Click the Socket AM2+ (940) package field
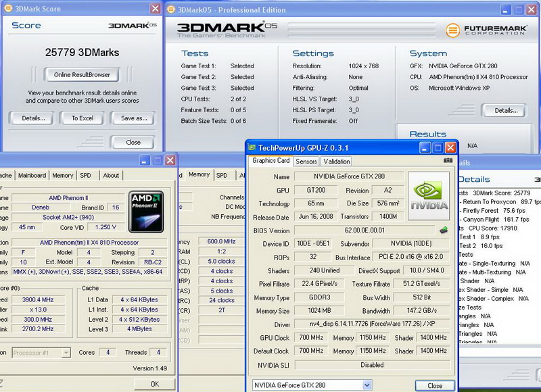541x392 pixels. click(x=68, y=217)
